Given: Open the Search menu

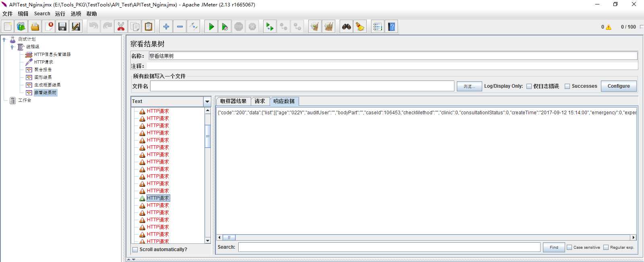Looking at the screenshot, I should (42, 14).
